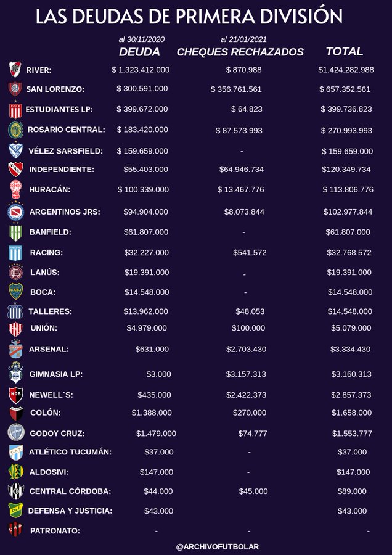Select the Patronato club crest
The height and width of the screenshot is (555, 392).
pyautogui.click(x=15, y=530)
